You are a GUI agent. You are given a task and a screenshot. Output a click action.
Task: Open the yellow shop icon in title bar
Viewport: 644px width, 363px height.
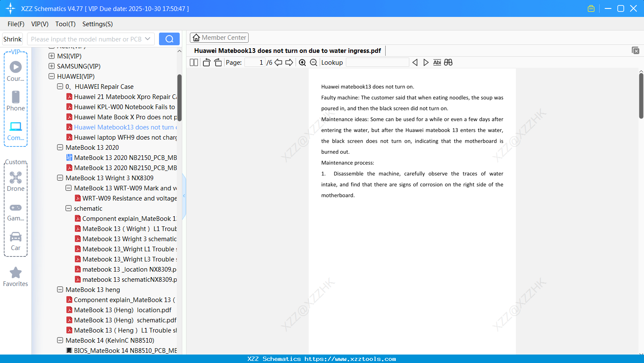click(x=591, y=8)
